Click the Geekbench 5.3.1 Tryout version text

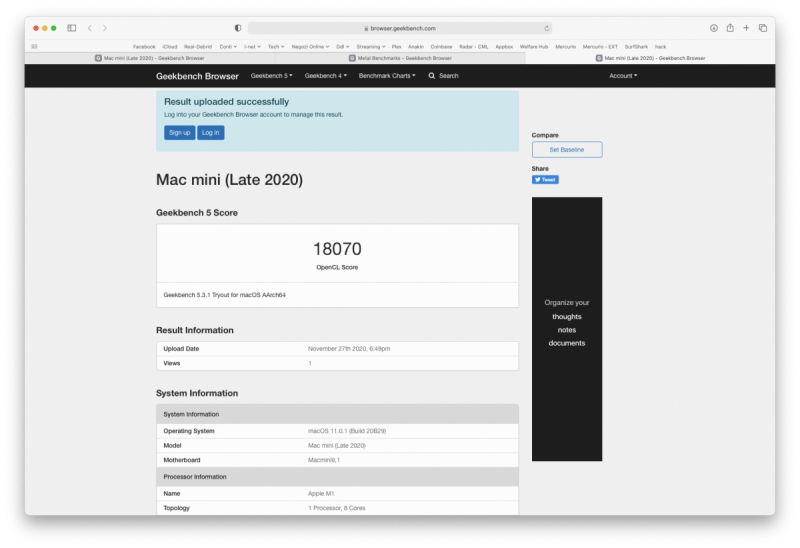224,295
